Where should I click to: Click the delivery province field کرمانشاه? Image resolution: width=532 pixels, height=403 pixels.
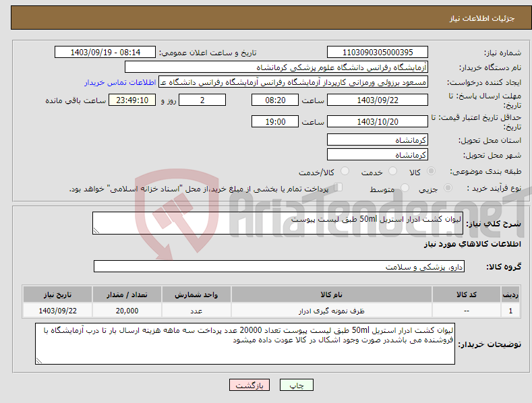[378, 139]
